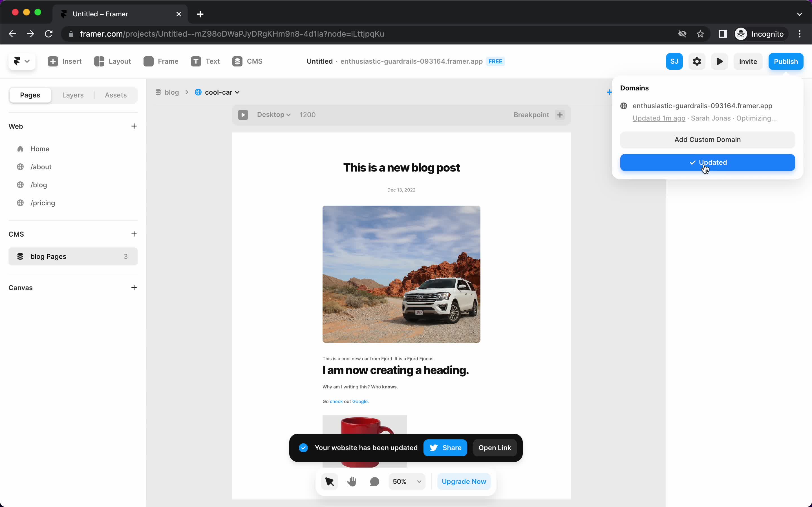The width and height of the screenshot is (812, 507).
Task: Click the Insert tool icon
Action: click(x=53, y=61)
